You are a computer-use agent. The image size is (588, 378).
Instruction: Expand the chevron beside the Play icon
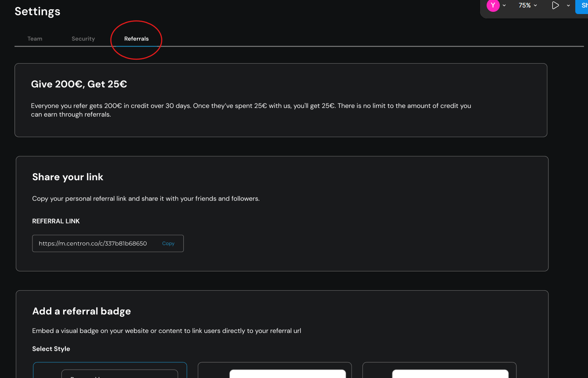tap(568, 5)
